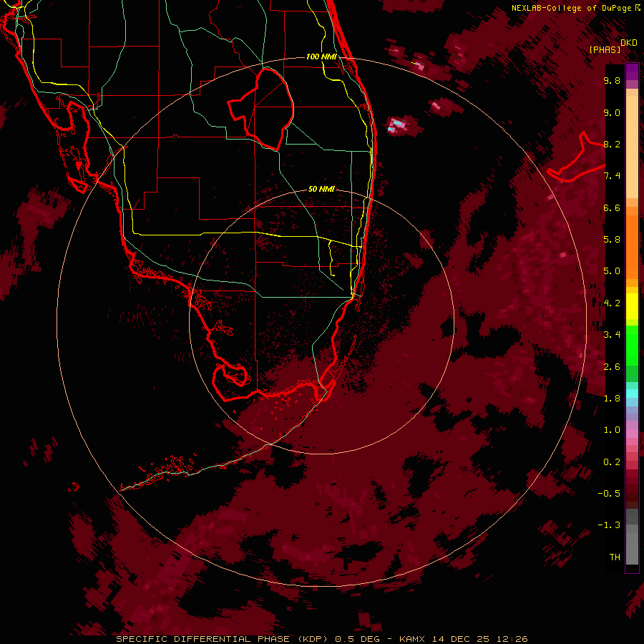The height and width of the screenshot is (644, 644).
Task: Select the 2.6 scale value label
Action: pyautogui.click(x=612, y=367)
